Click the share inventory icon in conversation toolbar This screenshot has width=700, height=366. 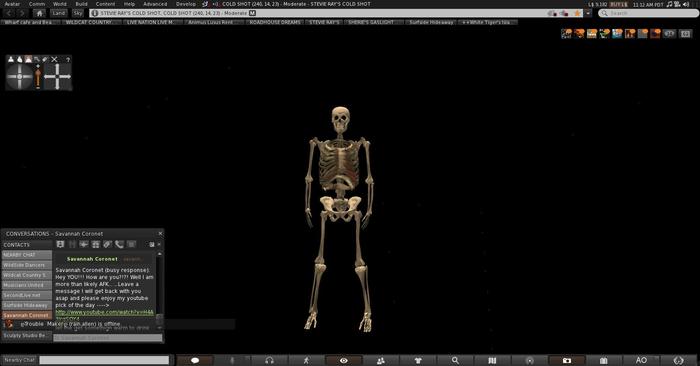point(96,244)
